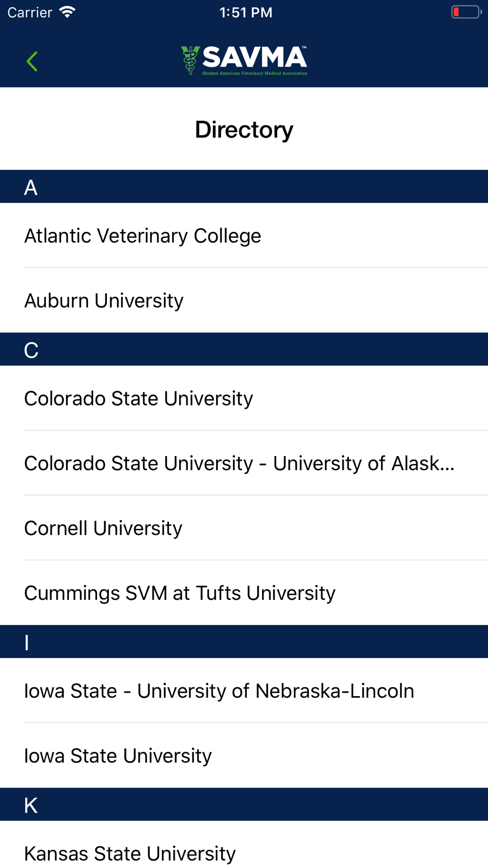Open Atlantic Veterinary College
The image size is (488, 868).
click(244, 235)
